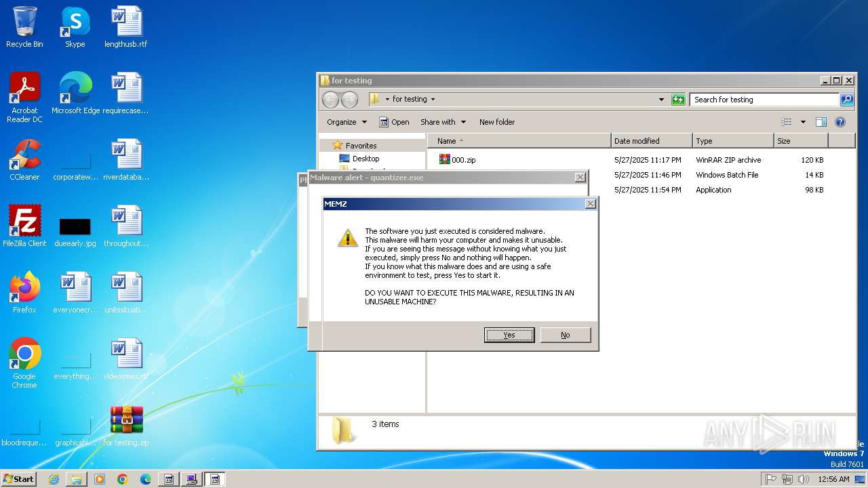This screenshot has width=868, height=488.
Task: Click the taskbar clock 12:56 AM
Action: point(833,479)
